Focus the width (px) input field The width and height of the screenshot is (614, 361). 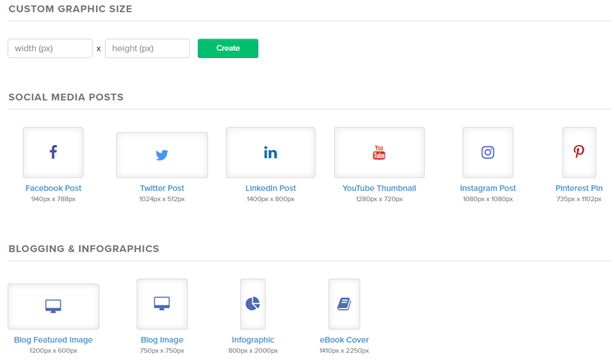click(x=50, y=48)
